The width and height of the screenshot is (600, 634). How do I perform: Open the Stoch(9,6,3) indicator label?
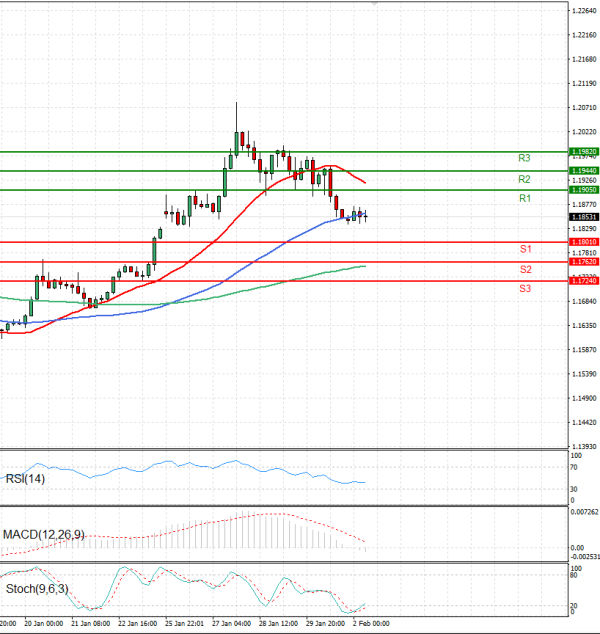coord(35,590)
